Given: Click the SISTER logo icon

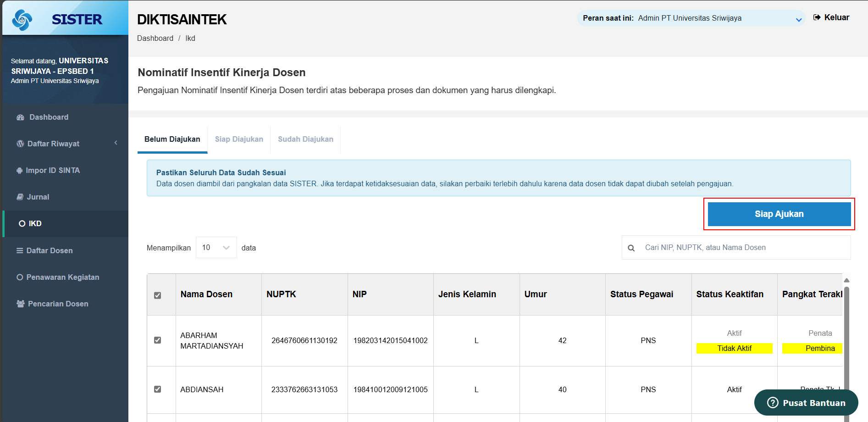Looking at the screenshot, I should 22,20.
